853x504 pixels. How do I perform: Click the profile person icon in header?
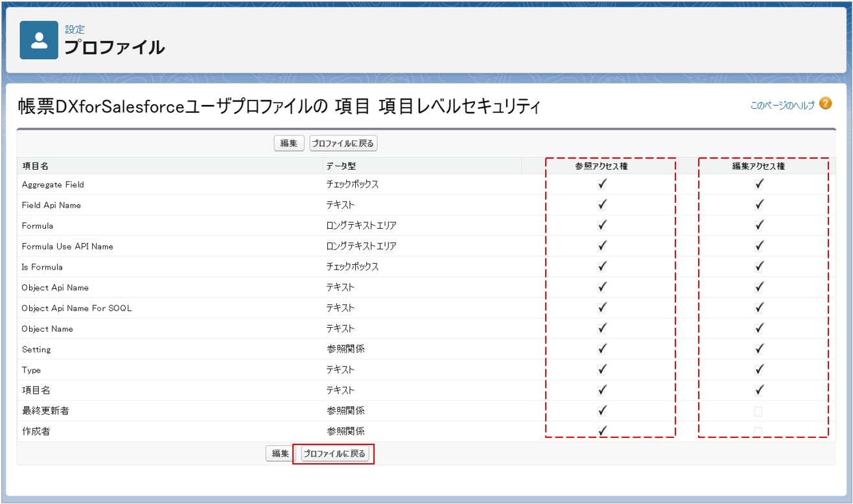click(x=39, y=40)
